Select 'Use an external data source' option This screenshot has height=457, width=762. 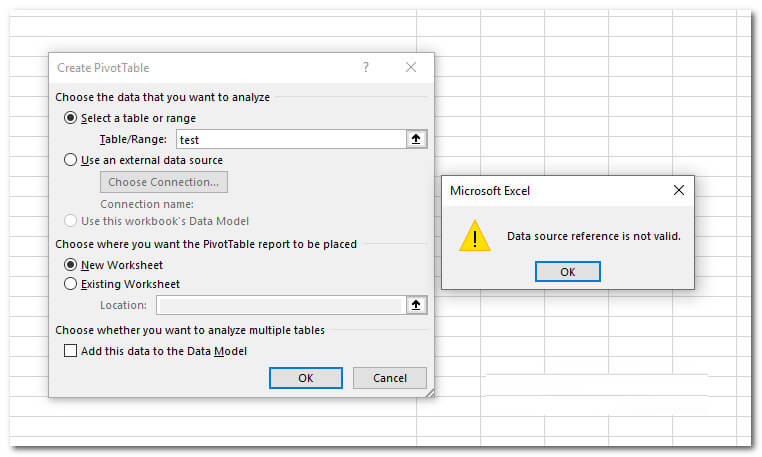coord(70,160)
